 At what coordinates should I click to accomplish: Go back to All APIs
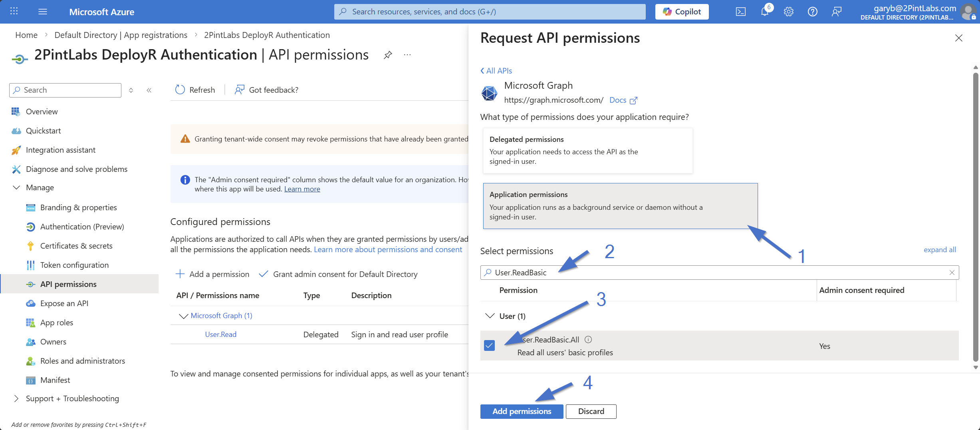tap(496, 71)
